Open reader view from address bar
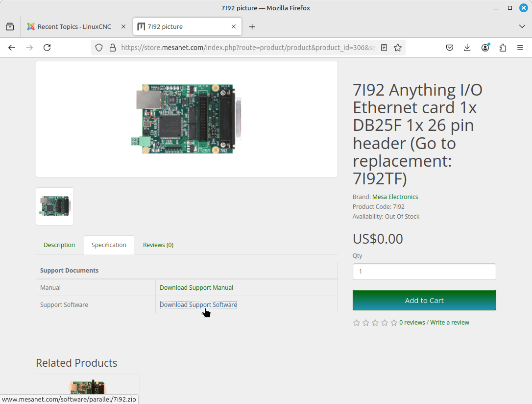 [x=384, y=48]
